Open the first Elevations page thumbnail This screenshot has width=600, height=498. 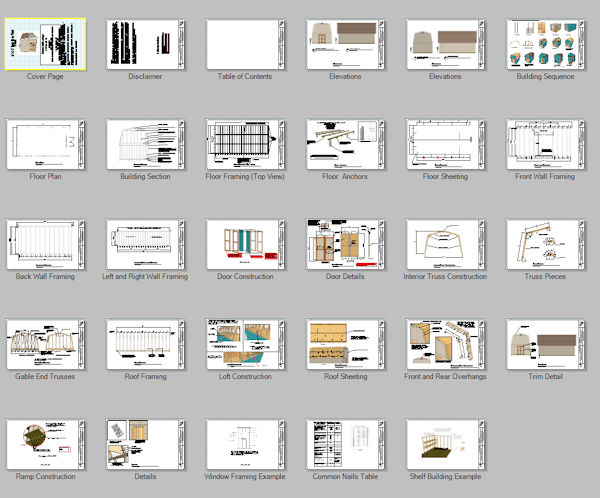point(345,44)
